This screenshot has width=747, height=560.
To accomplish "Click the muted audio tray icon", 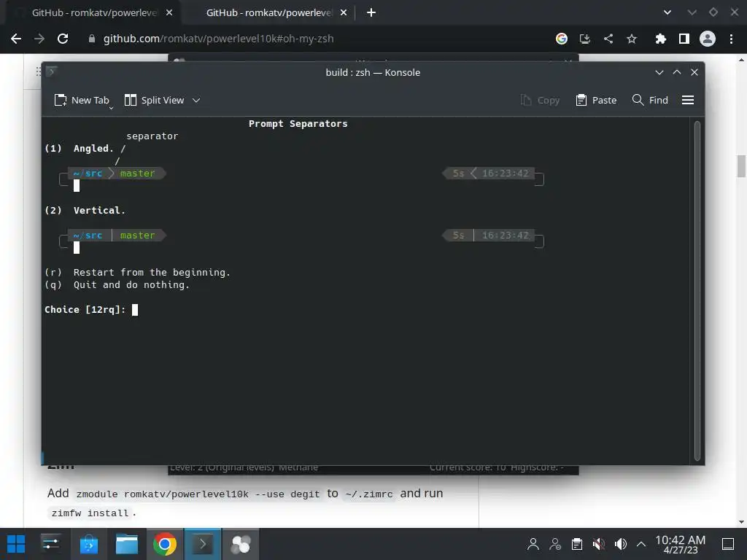I will pyautogui.click(x=599, y=544).
